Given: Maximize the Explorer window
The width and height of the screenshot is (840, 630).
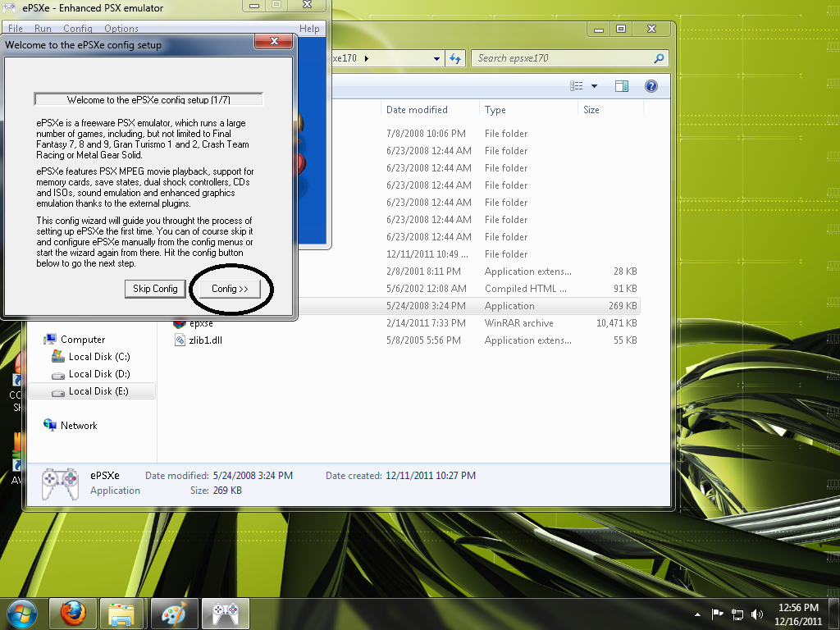Looking at the screenshot, I should point(621,29).
